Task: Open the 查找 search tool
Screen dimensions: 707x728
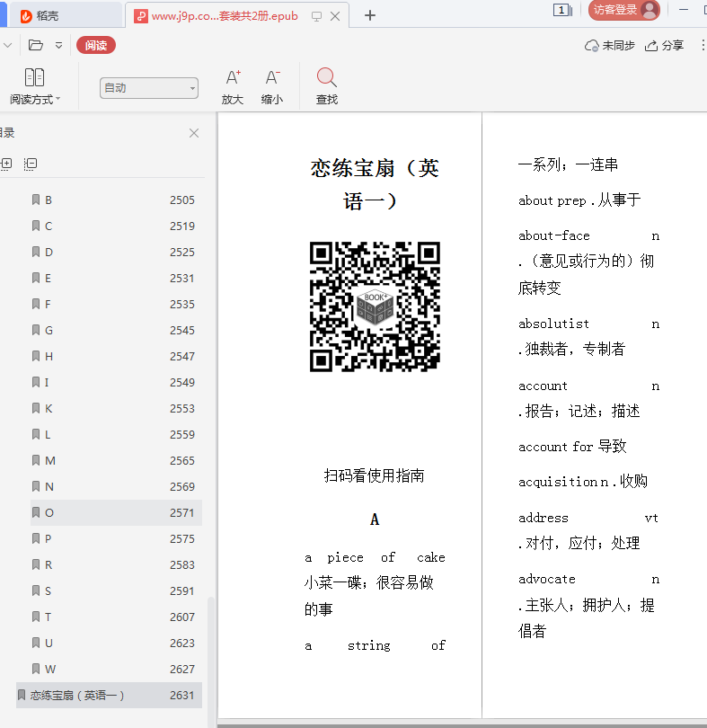Action: point(327,79)
